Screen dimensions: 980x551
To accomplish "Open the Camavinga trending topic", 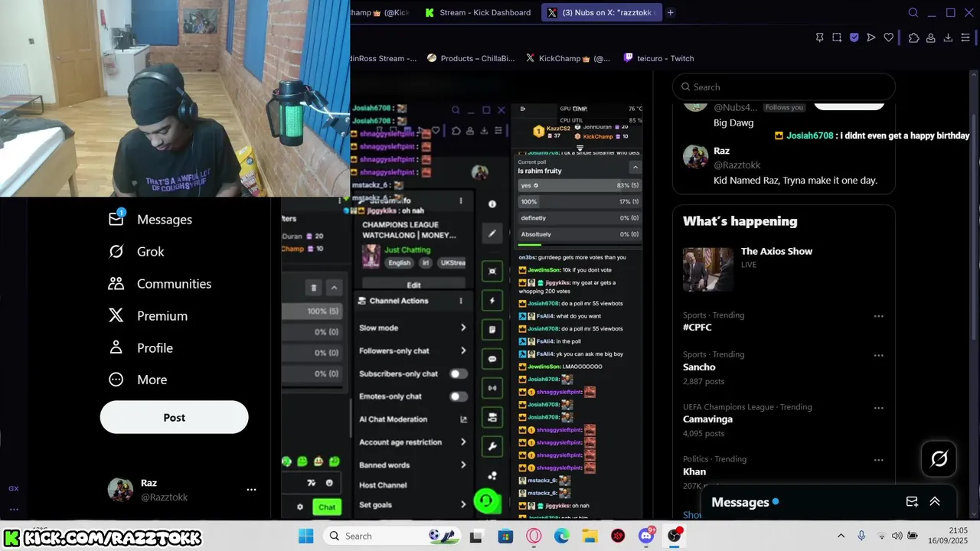I will pyautogui.click(x=707, y=419).
